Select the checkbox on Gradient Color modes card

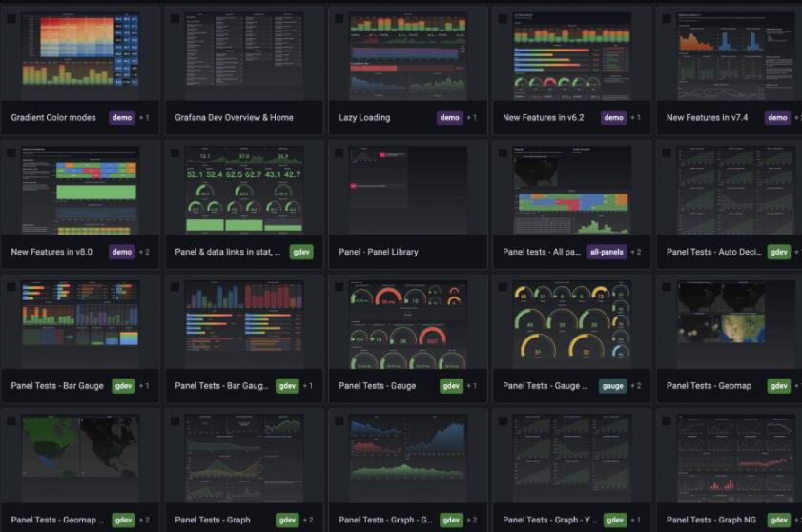click(x=10, y=19)
